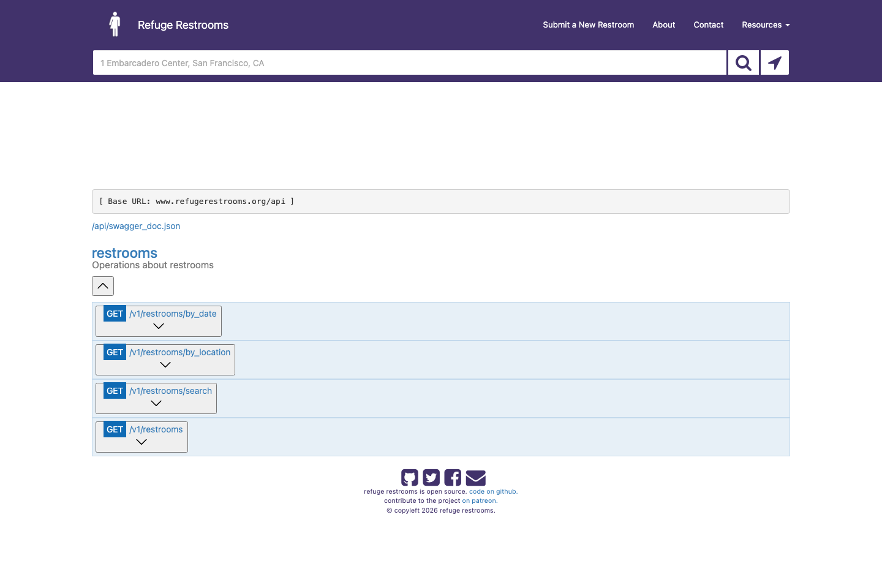Collapse the restrooms operations section
This screenshot has width=882, height=588.
point(103,286)
